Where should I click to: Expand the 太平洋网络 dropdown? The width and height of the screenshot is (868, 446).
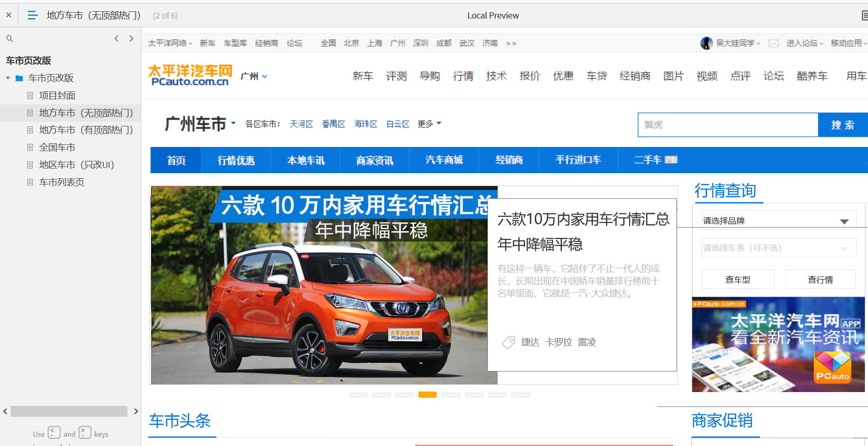coord(170,43)
